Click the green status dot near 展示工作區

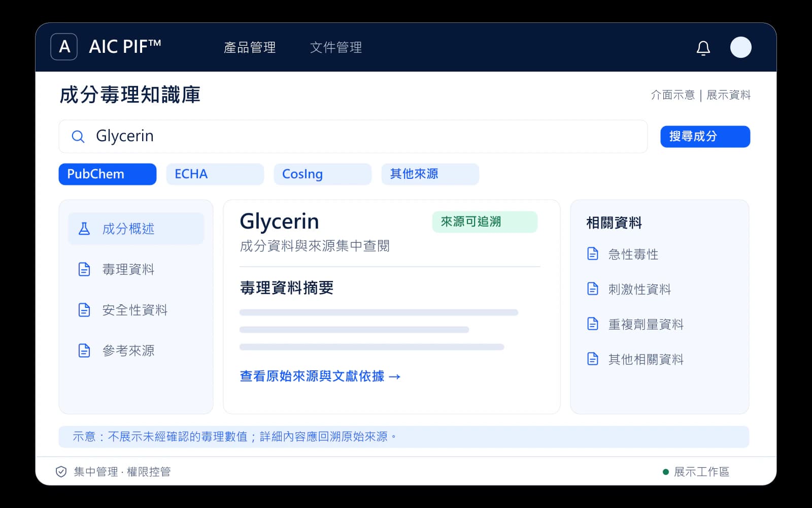pyautogui.click(x=666, y=472)
